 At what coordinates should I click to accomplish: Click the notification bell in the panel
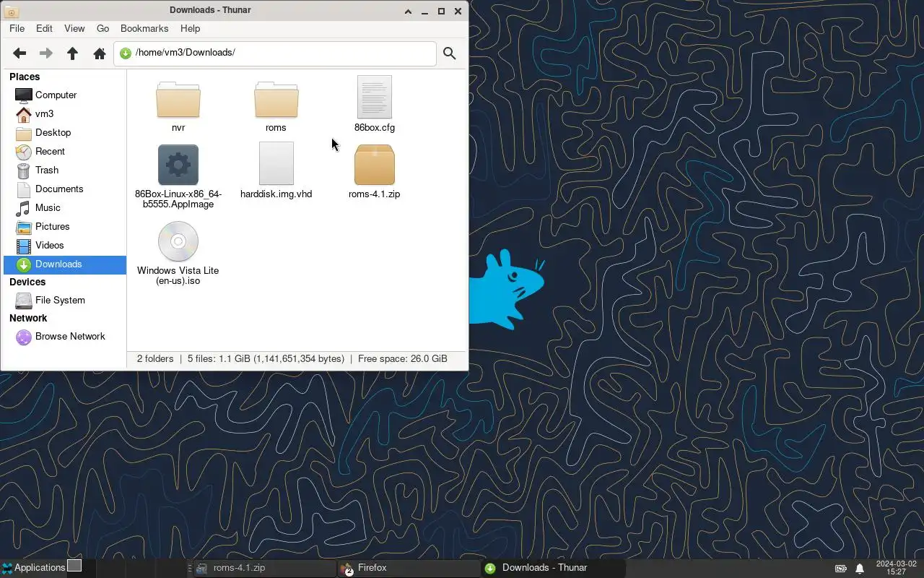point(860,568)
